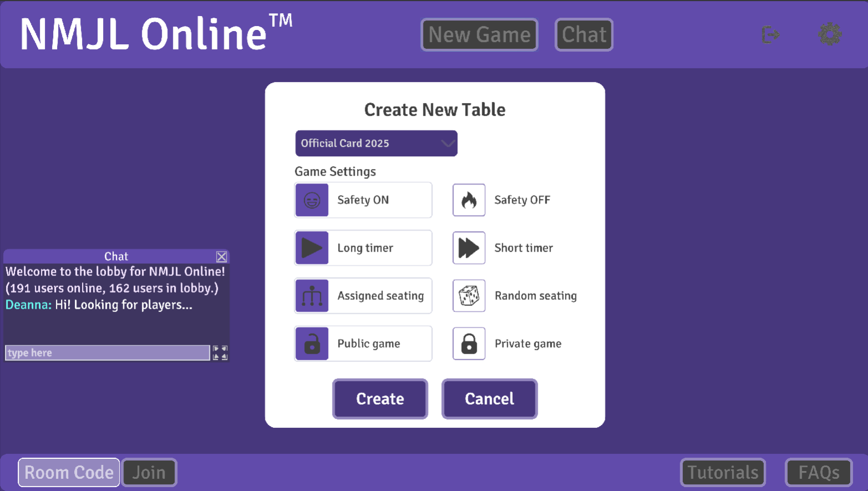868x491 pixels.
Task: Click the play icon for Long timer
Action: click(312, 248)
